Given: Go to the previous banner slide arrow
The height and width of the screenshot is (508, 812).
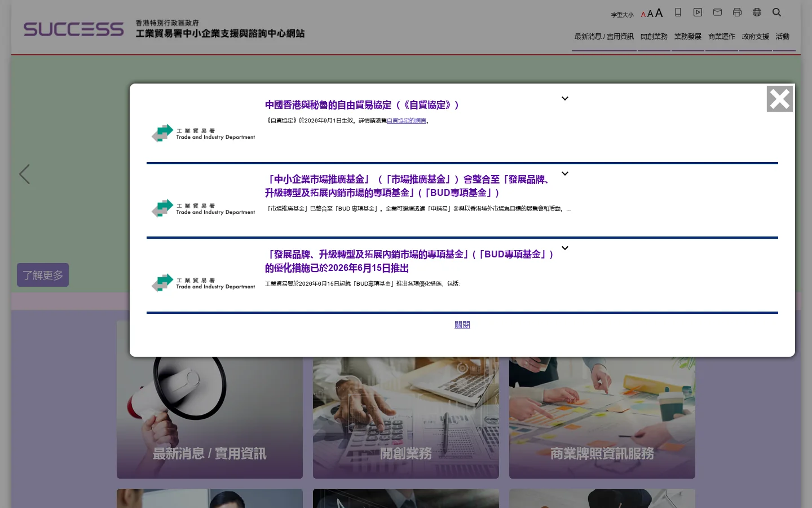Looking at the screenshot, I should 24,174.
